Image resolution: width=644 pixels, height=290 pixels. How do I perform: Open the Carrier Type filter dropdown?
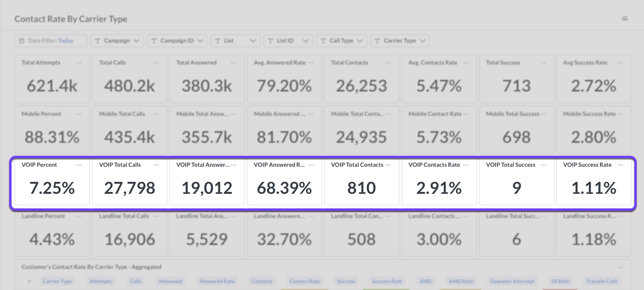pos(400,41)
